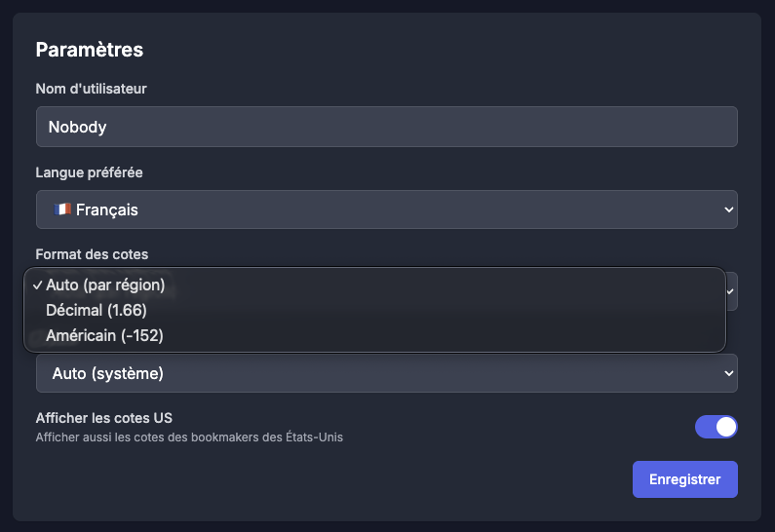Screen dimensions: 775x532
Task: Click the Paramètres heading
Action: point(90,50)
